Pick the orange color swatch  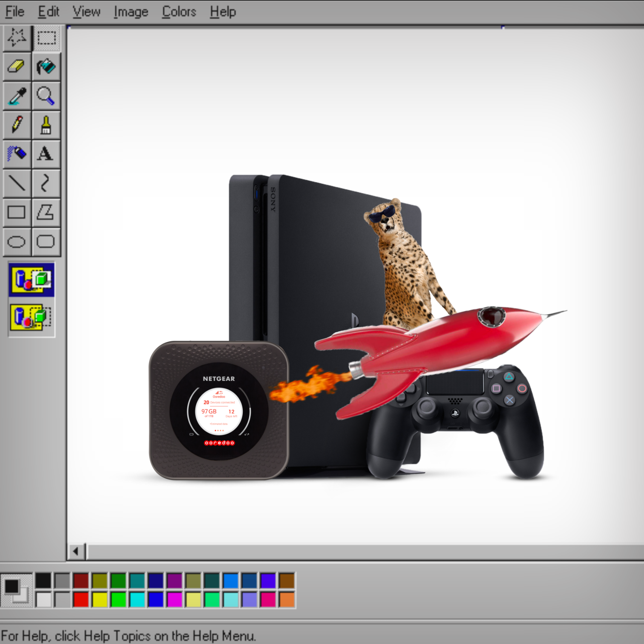pyautogui.click(x=287, y=599)
